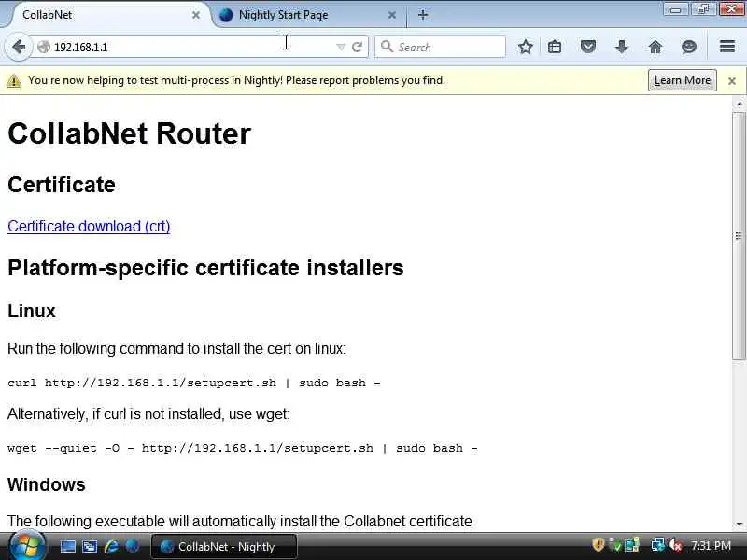The image size is (747, 560).
Task: Click Platform-specific certificate installers heading
Action: pos(205,268)
